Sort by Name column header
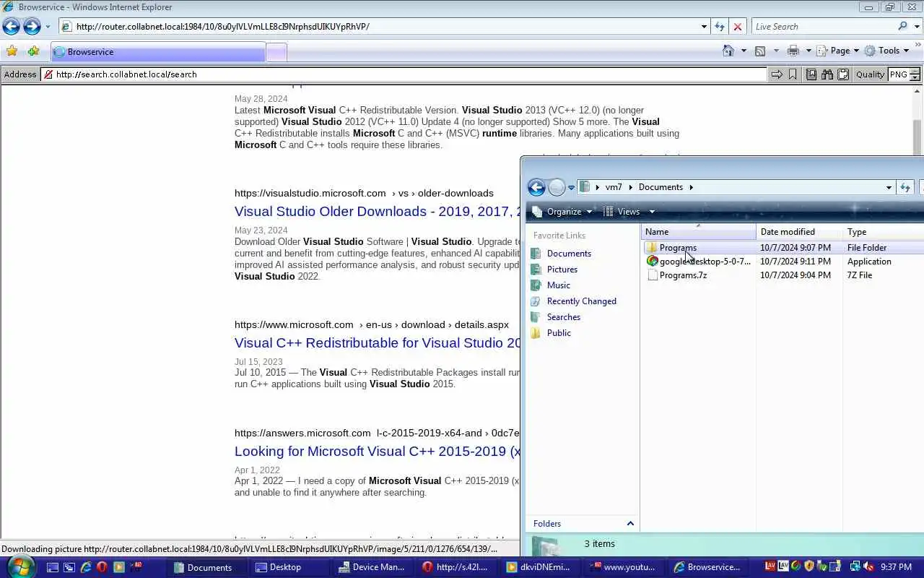 tap(699, 232)
